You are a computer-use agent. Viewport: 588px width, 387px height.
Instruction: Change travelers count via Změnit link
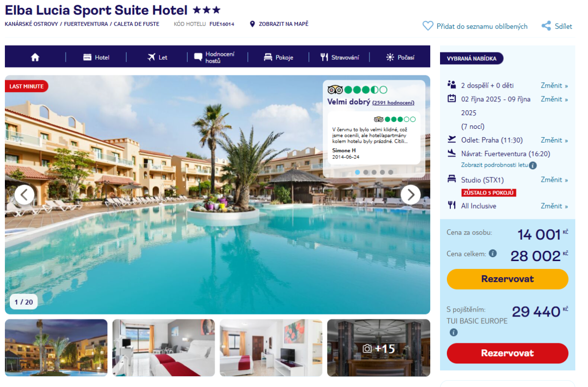click(554, 86)
